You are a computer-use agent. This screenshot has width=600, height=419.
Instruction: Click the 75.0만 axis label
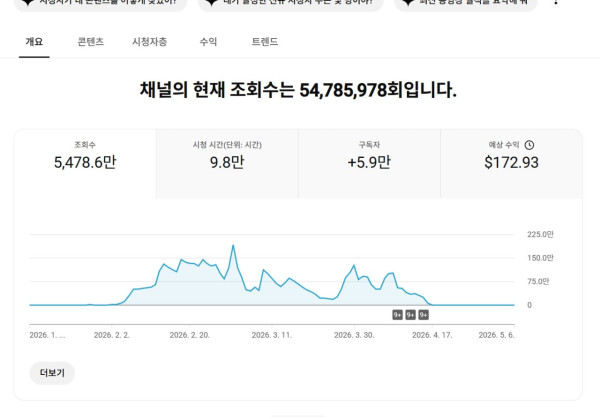538,282
